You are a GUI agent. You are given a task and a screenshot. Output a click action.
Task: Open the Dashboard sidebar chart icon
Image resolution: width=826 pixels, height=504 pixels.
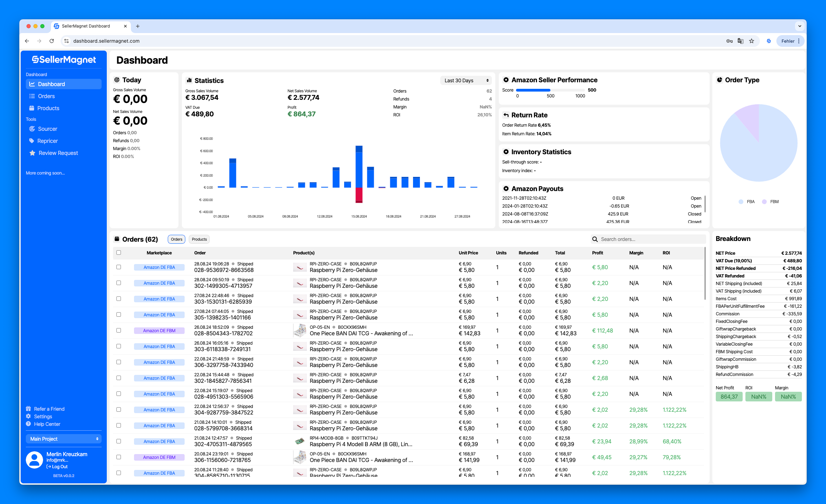32,84
